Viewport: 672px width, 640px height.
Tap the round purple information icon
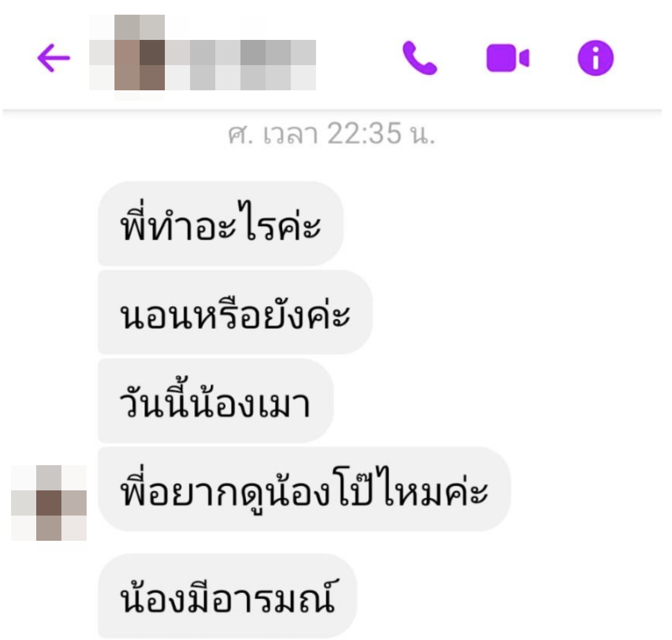click(x=595, y=58)
